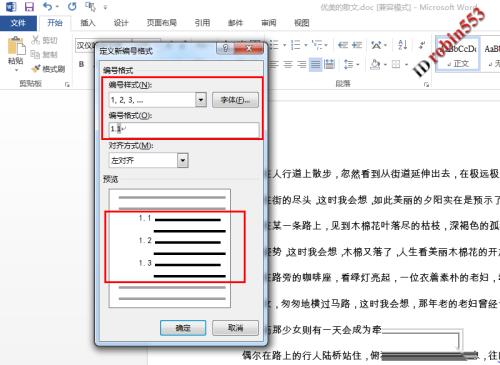Switch to the 页面布局 tab

click(161, 23)
